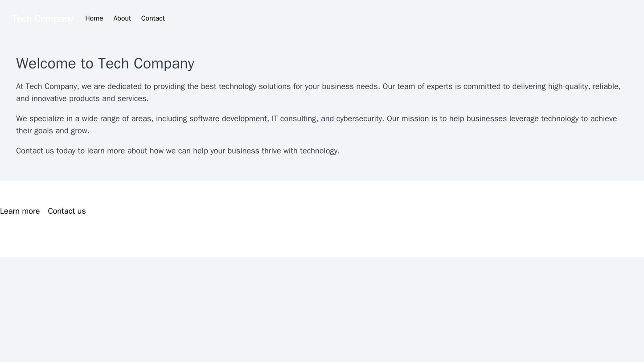Viewport: 644px width, 362px height.
Task: Click the line "their goals and grow"
Action: coord(53,130)
